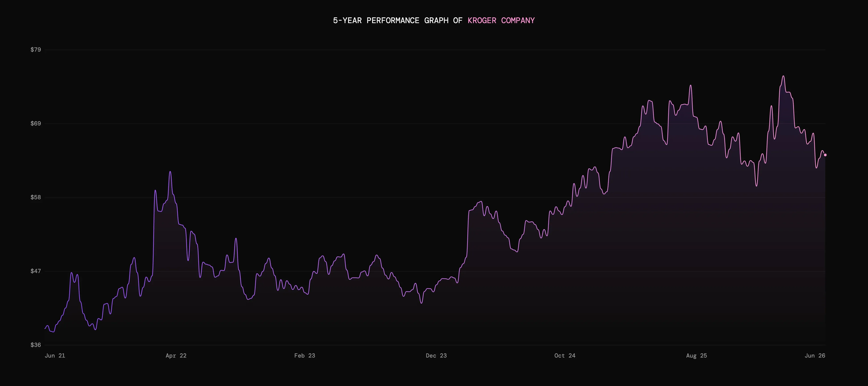868x386 pixels.
Task: Click the Jun 21 x-axis label
Action: click(55, 356)
